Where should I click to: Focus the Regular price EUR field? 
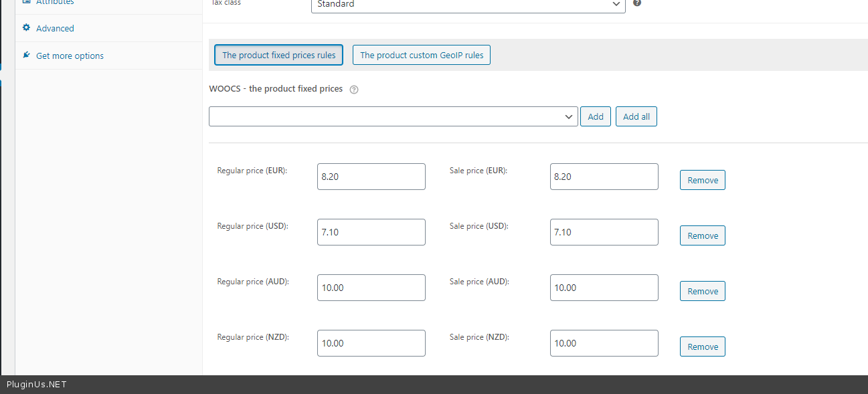pyautogui.click(x=371, y=177)
